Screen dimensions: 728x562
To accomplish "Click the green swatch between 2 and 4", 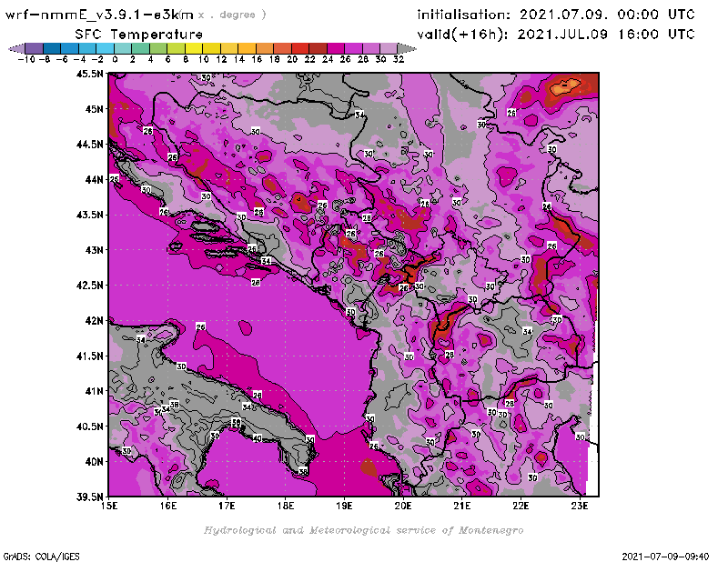I will pyautogui.click(x=140, y=48).
